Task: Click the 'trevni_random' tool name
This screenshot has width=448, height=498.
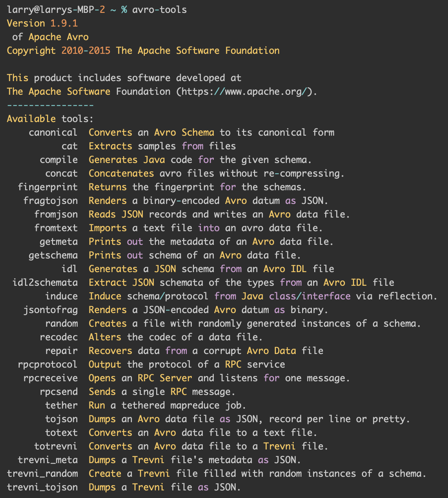Action: 42,473
